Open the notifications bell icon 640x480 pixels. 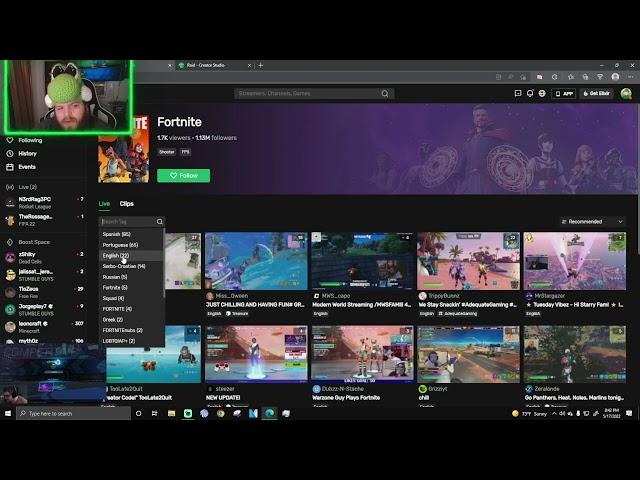(x=530, y=93)
